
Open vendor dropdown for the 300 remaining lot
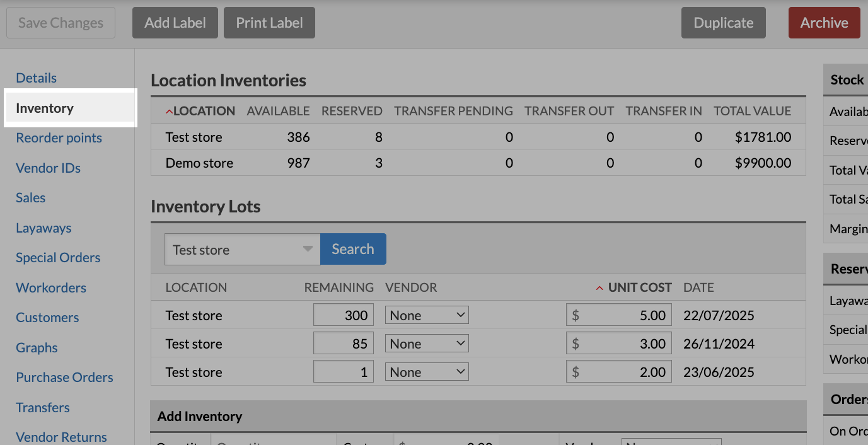pos(427,315)
